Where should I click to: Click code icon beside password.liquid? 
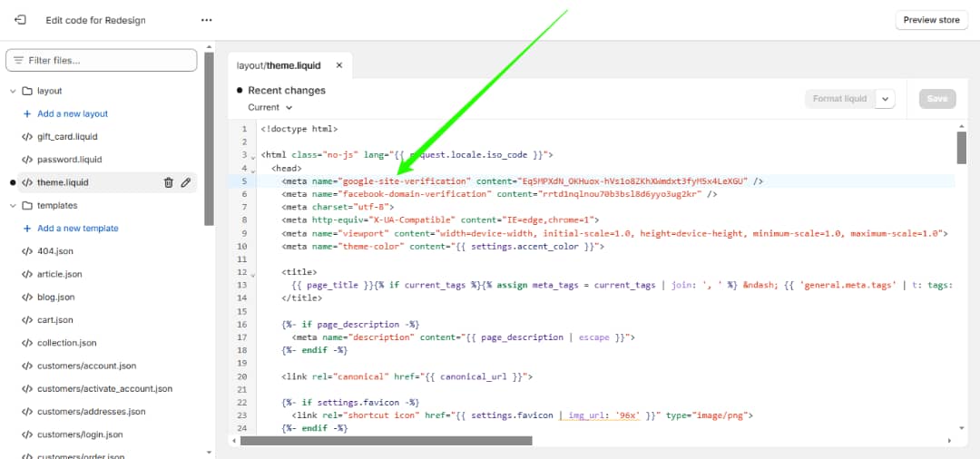[x=27, y=160]
